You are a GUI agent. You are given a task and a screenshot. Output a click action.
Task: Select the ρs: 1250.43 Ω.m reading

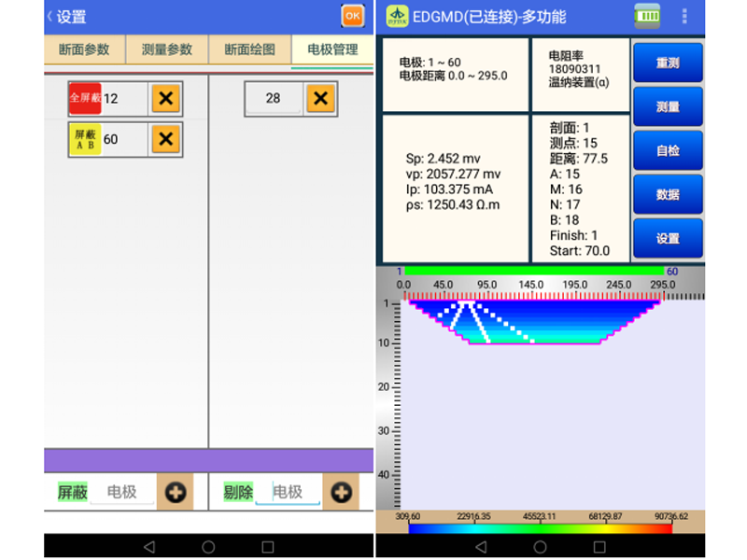[x=453, y=204]
